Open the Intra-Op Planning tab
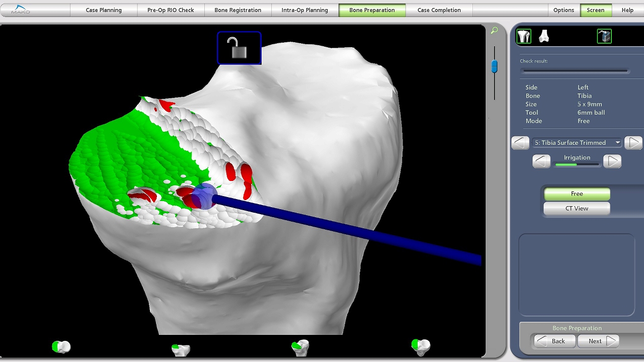 (304, 10)
